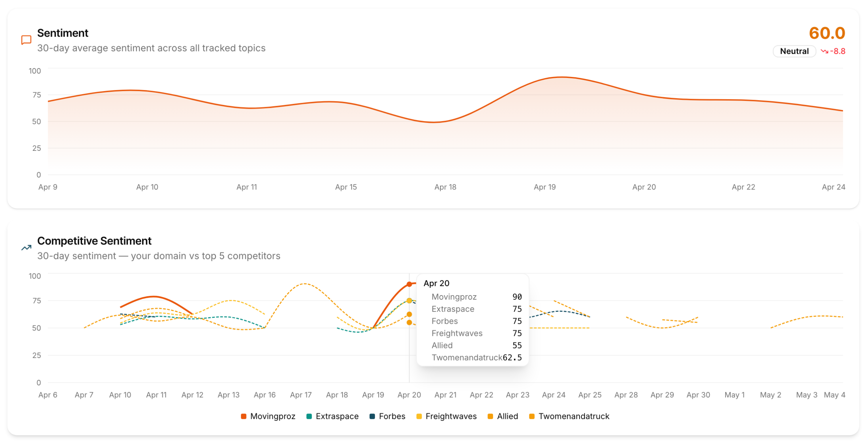
Task: Click Apr 18 label on Sentiment chart axis
Action: point(445,187)
